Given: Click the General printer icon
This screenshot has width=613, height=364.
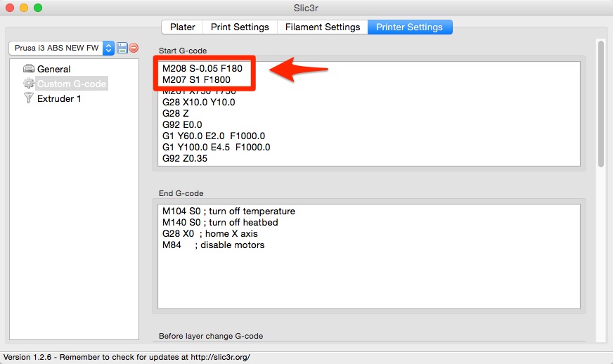Looking at the screenshot, I should (29, 69).
